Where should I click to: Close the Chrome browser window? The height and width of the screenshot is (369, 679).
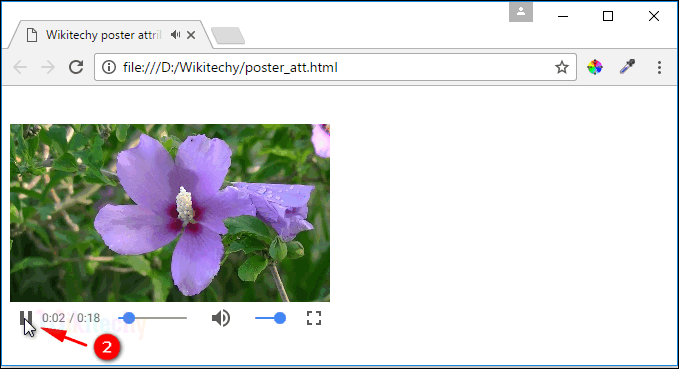[654, 16]
